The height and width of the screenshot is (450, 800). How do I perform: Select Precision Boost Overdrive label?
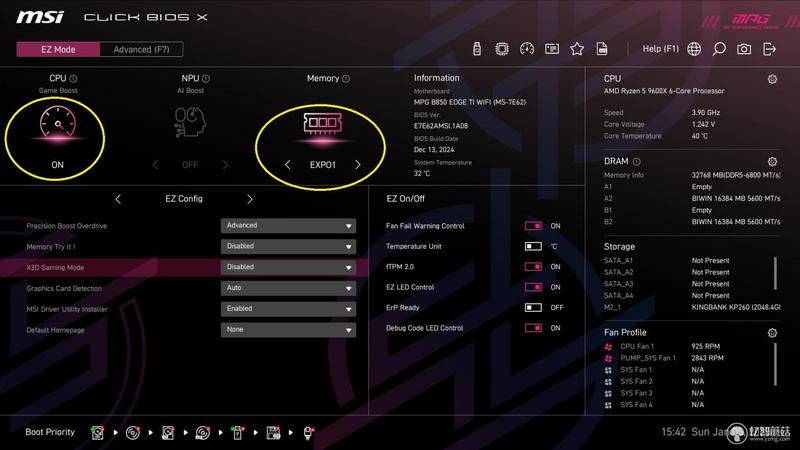(x=67, y=226)
